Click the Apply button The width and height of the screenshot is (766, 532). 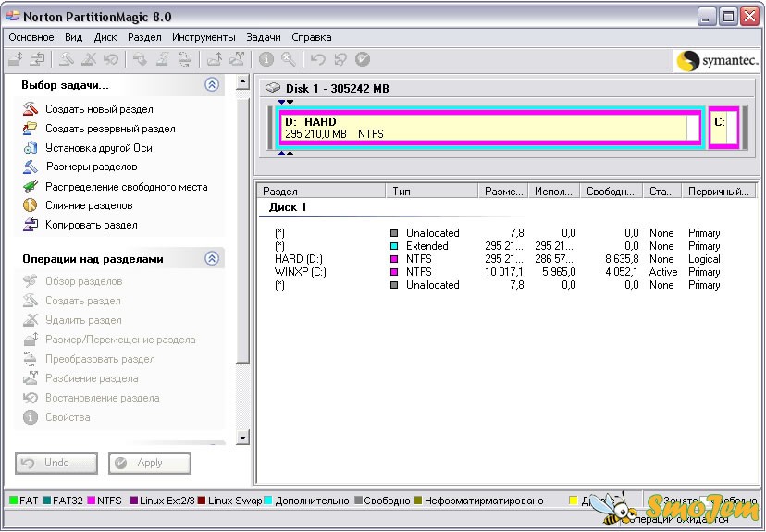point(150,464)
